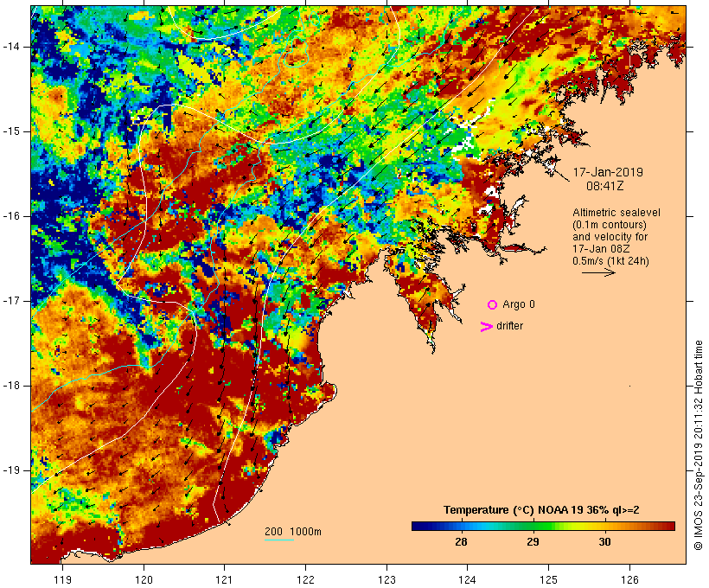Click the -18 latitude axis label

11,386
